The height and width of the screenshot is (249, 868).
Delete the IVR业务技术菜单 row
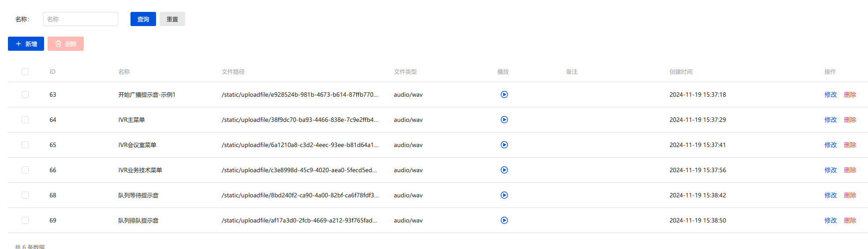point(850,170)
